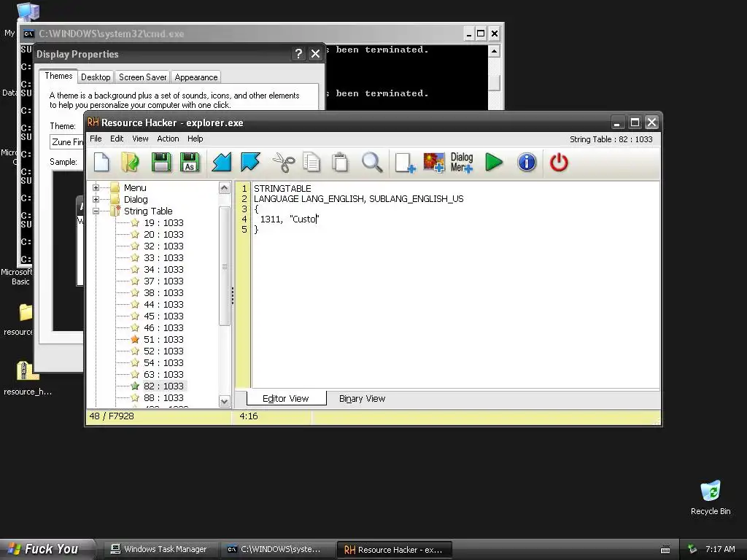Open the View menu
The width and height of the screenshot is (747, 560).
pyautogui.click(x=140, y=139)
